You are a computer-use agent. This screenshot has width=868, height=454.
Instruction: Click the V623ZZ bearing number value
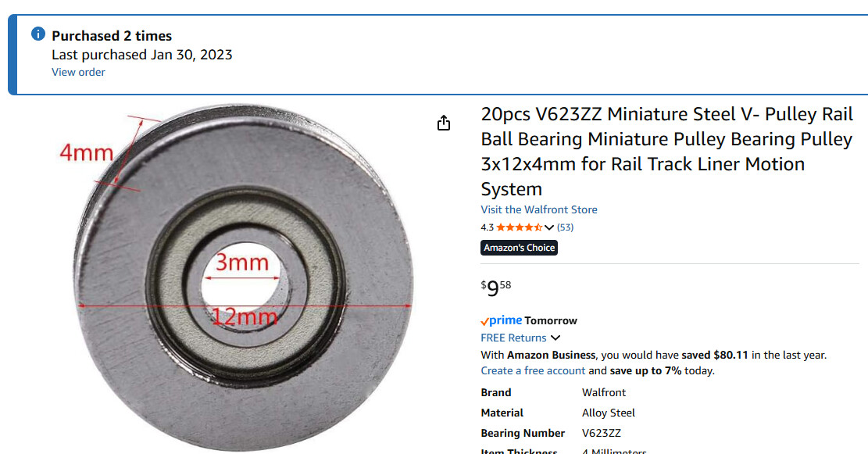(602, 433)
